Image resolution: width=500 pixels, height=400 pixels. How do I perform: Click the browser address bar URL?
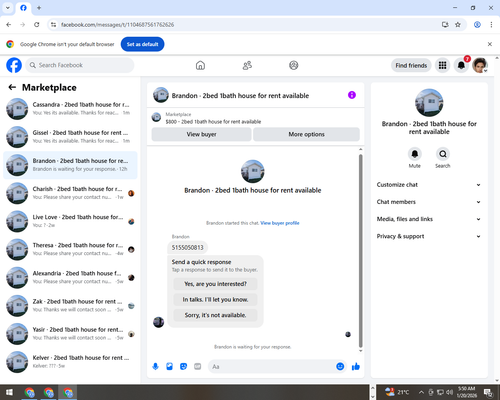click(x=117, y=25)
